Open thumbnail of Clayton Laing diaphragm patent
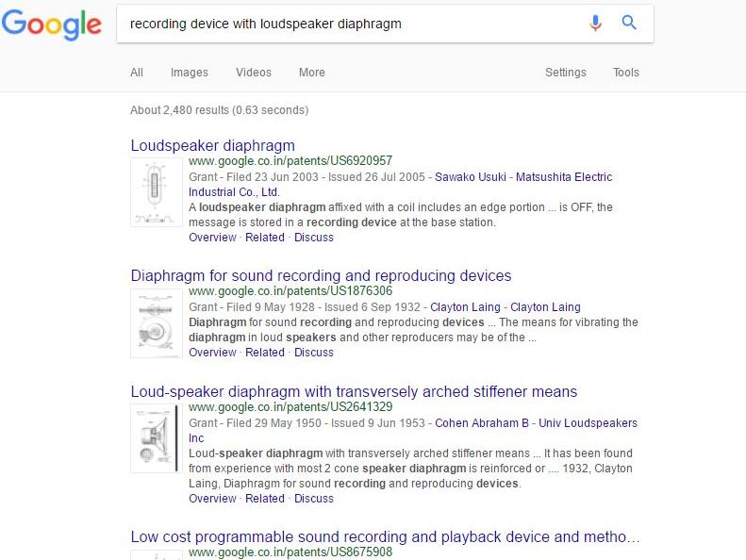Image resolution: width=746 pixels, height=560 pixels. click(156, 322)
